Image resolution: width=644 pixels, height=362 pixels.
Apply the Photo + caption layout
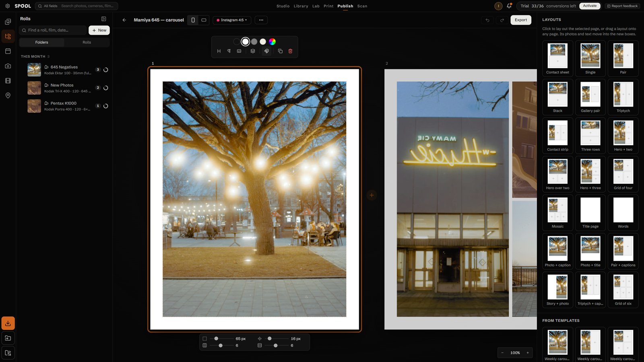[557, 251]
